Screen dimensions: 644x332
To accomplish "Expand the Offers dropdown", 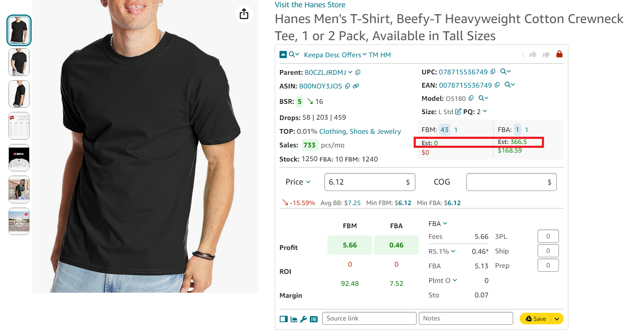I will point(351,55).
